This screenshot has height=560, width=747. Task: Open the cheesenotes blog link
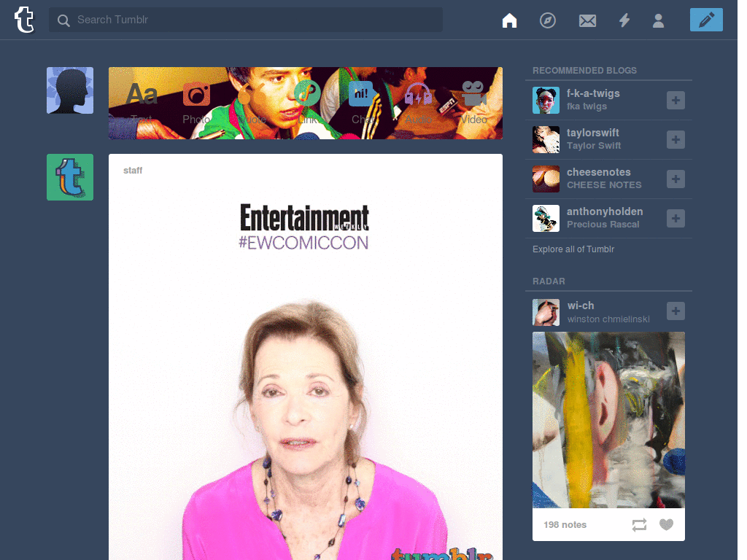coord(598,172)
